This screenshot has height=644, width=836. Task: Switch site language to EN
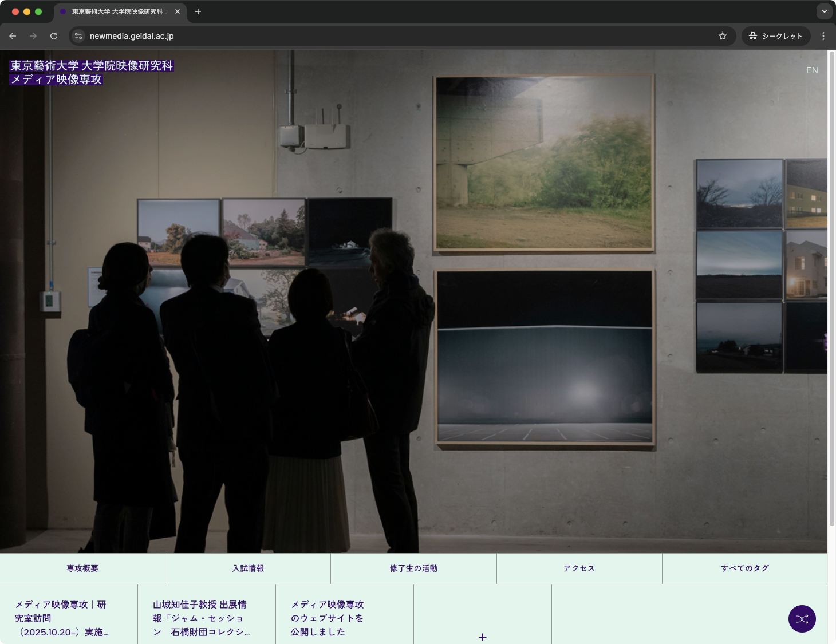click(x=812, y=70)
